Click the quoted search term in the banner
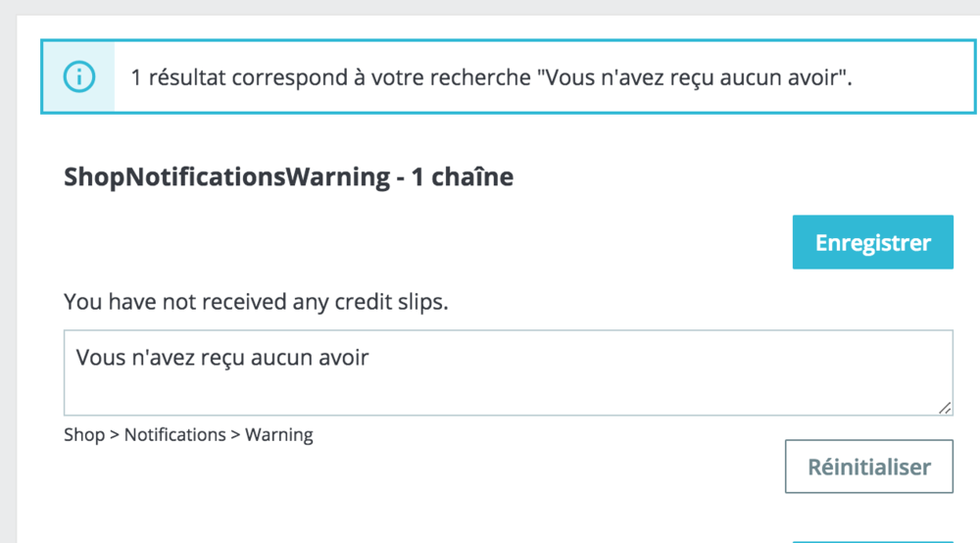980x543 pixels. (692, 77)
